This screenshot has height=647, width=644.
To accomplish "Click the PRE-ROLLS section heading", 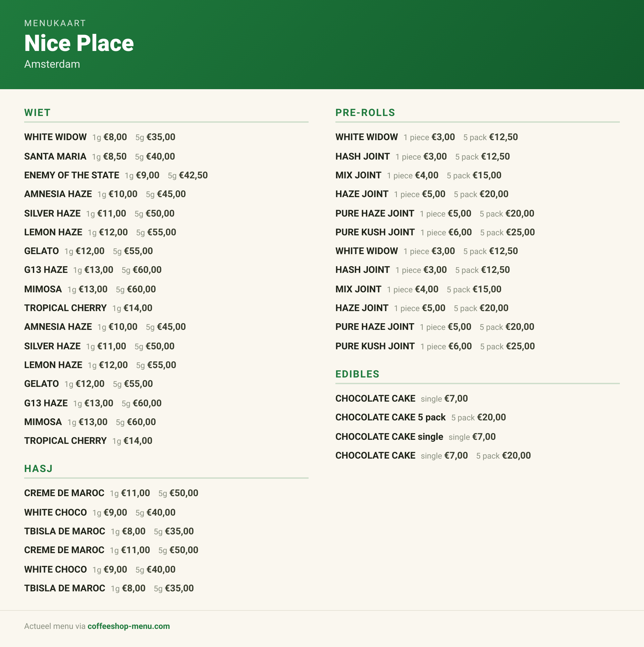I will [365, 113].
